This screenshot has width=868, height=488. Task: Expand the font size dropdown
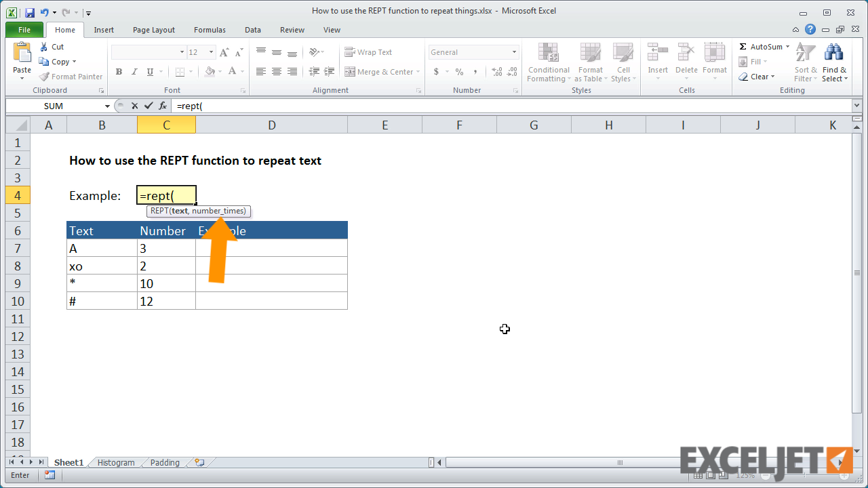point(211,52)
